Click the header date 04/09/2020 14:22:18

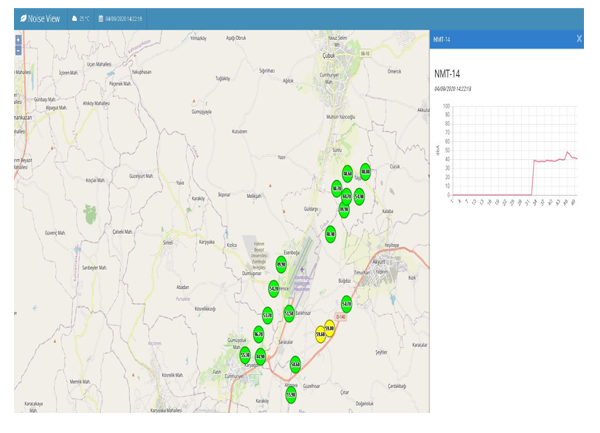pyautogui.click(x=124, y=19)
